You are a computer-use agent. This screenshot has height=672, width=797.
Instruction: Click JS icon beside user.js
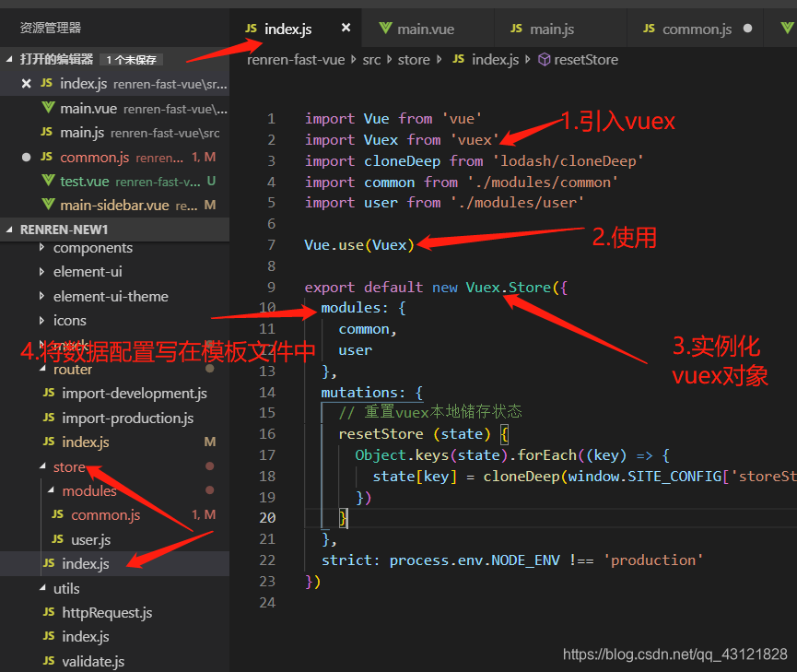(x=57, y=538)
